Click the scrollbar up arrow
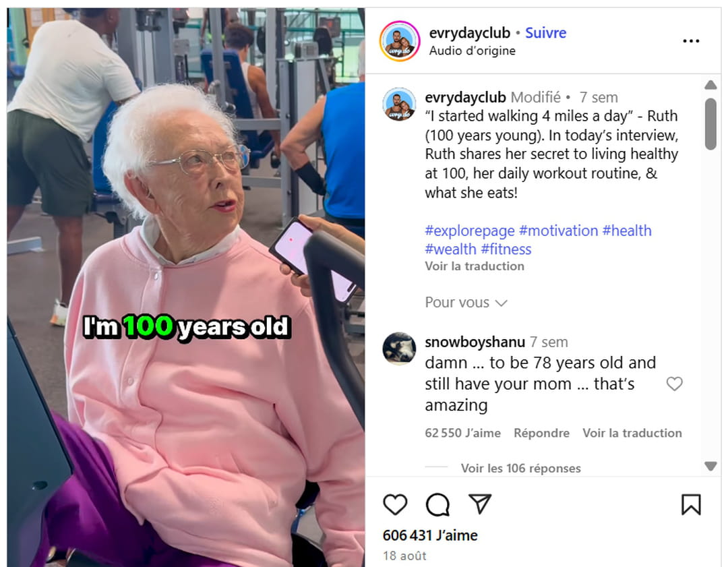This screenshot has width=728, height=567. pos(710,85)
